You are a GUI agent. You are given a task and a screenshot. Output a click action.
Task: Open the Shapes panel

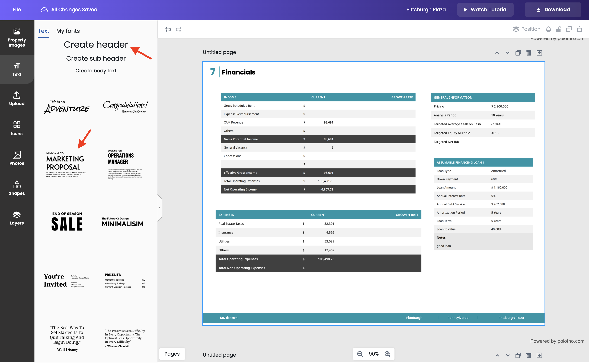[17, 188]
